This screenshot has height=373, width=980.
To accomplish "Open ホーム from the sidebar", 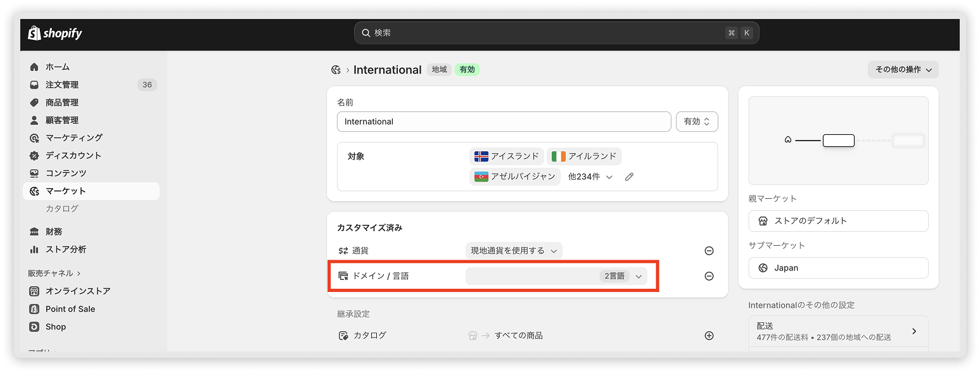I will pos(57,67).
